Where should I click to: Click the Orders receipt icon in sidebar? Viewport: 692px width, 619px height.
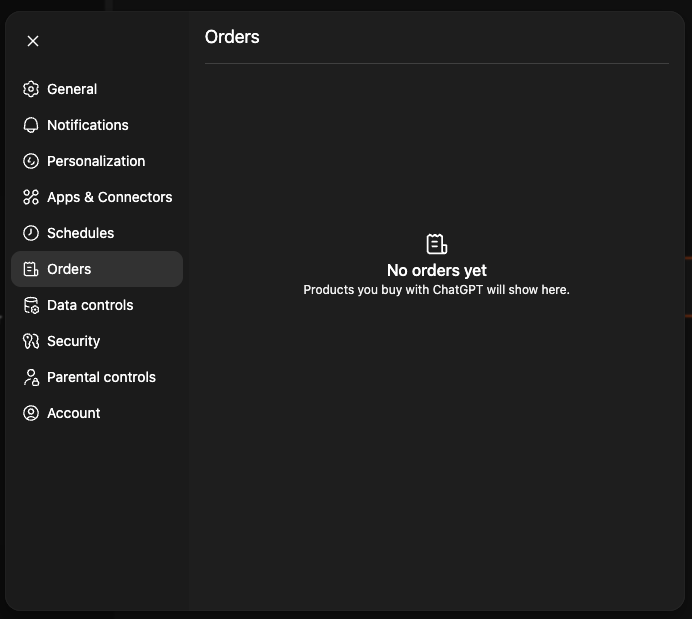click(31, 269)
